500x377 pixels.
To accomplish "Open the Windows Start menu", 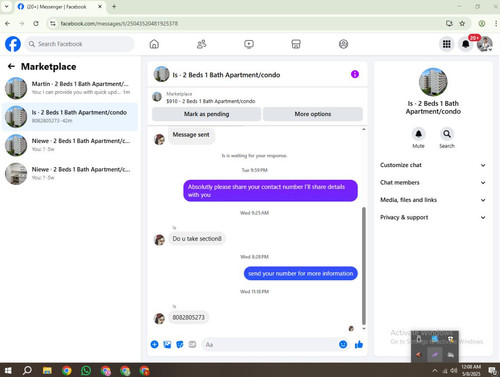I will point(8,370).
